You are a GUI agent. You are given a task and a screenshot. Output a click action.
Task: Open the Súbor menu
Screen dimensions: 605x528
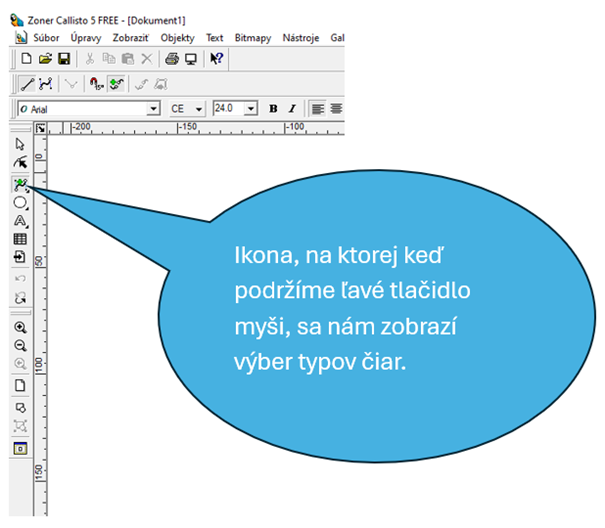coord(46,37)
